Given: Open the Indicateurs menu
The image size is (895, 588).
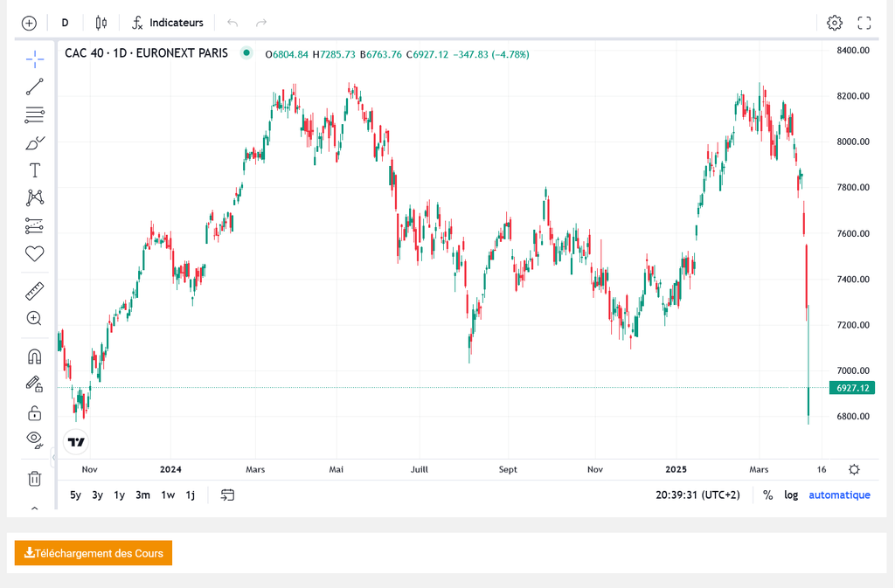Looking at the screenshot, I should click(168, 23).
